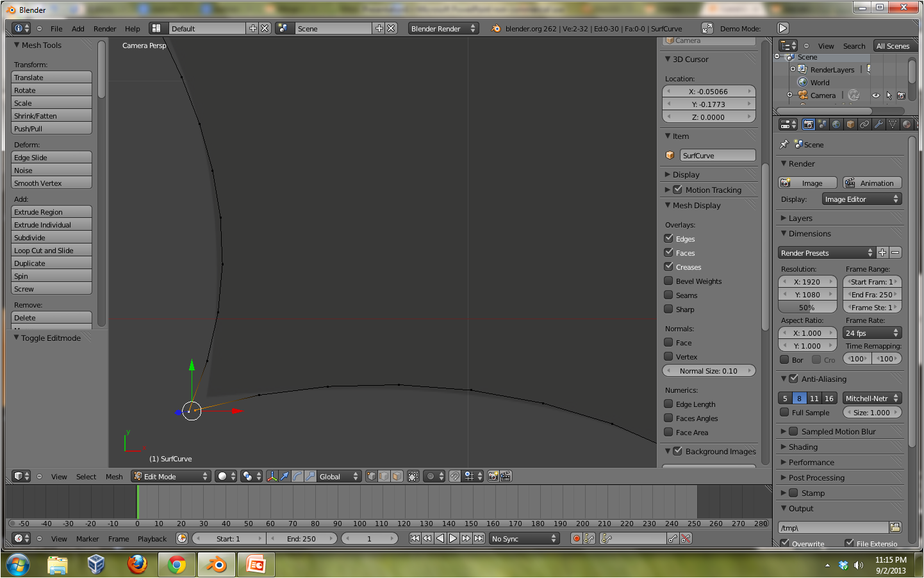Click the OpenGL render animation clapper
This screenshot has width=924, height=578.
pyautogui.click(x=506, y=476)
